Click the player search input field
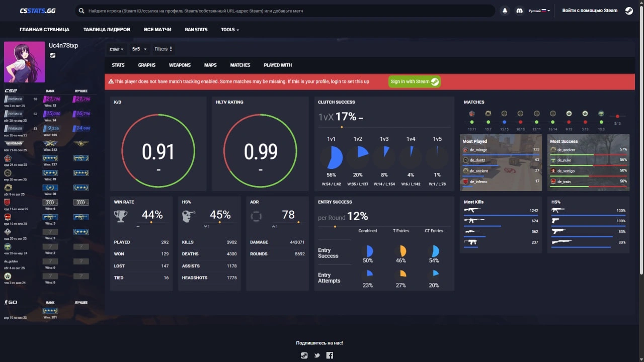 click(287, 11)
